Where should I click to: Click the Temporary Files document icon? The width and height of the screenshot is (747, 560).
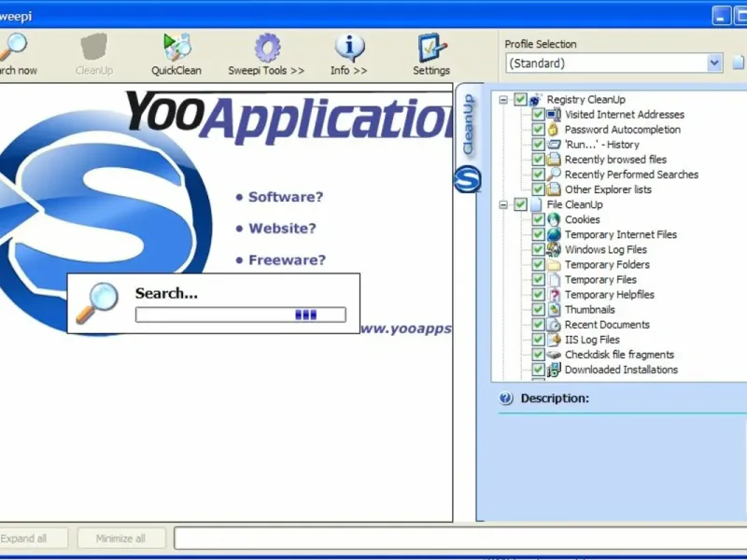pyautogui.click(x=554, y=279)
